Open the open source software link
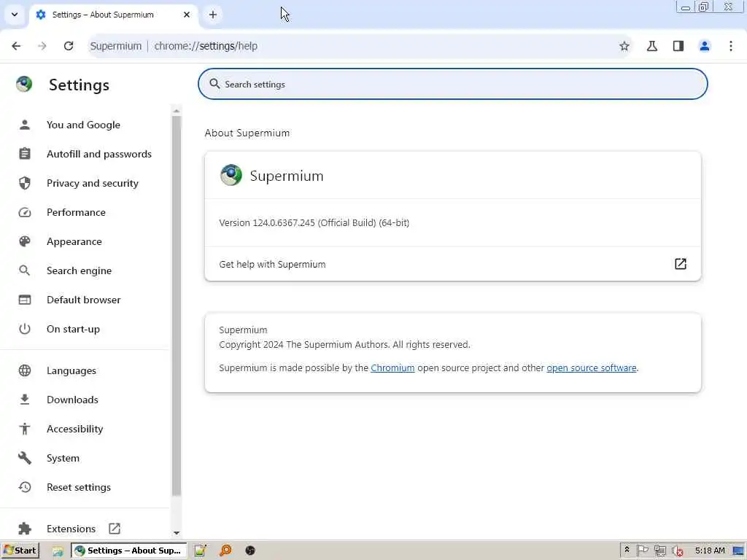The image size is (747, 560). [x=591, y=367]
